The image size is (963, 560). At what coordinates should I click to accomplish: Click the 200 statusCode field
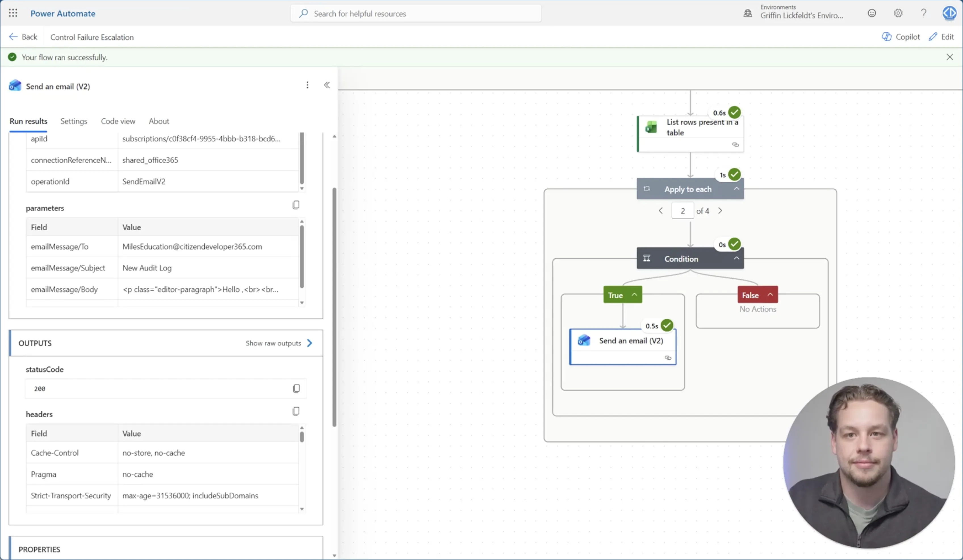[x=166, y=388]
